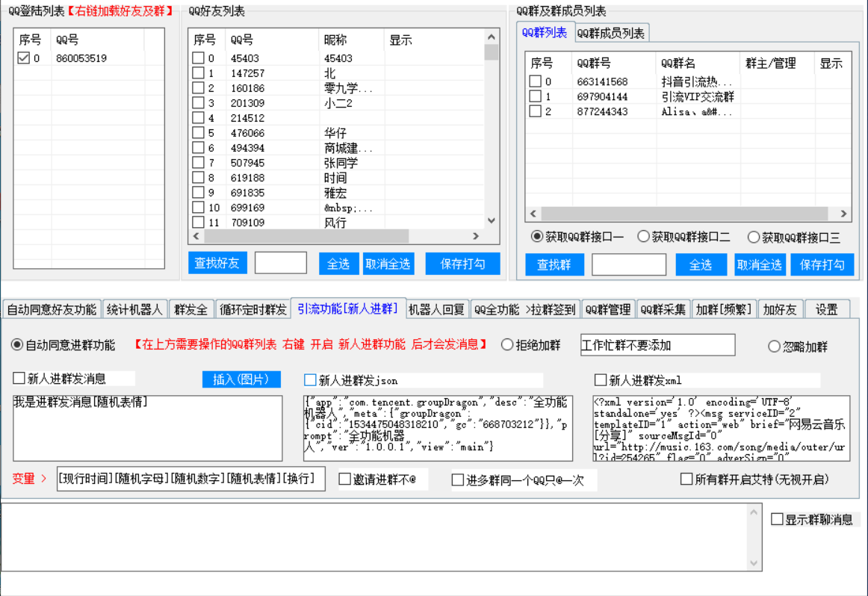Viewport: 868px width, 596px height.
Task: Select 获取QQ群接口二 radio option
Action: [643, 237]
